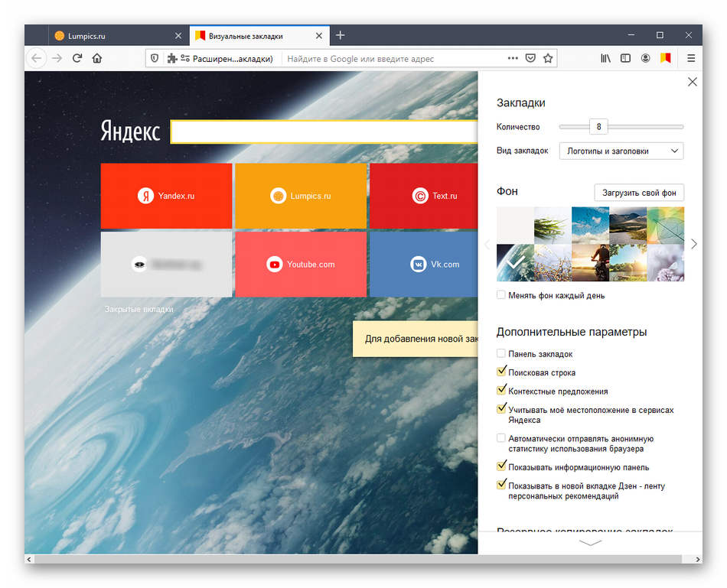
Task: Uncheck the Поисковая строка checkbox
Action: [500, 371]
